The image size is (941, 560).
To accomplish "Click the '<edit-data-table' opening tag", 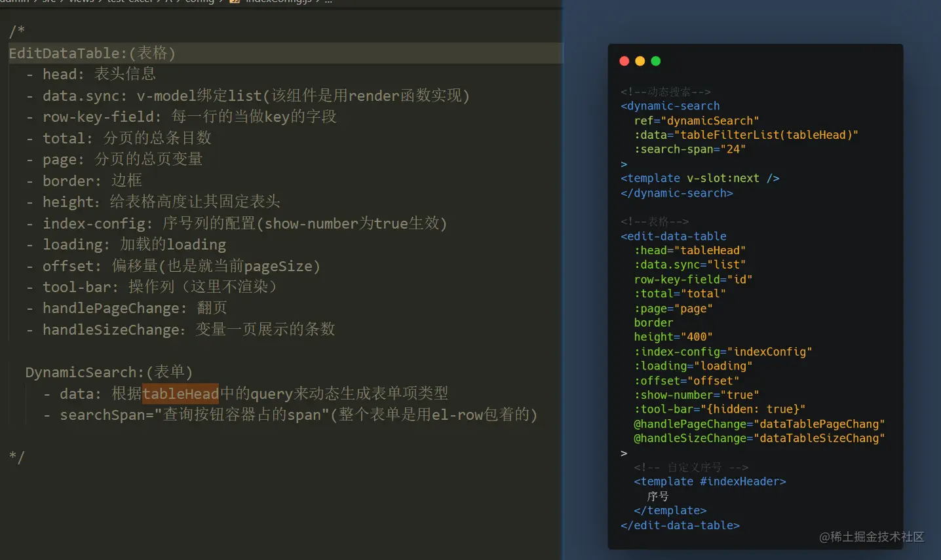I will tap(674, 236).
